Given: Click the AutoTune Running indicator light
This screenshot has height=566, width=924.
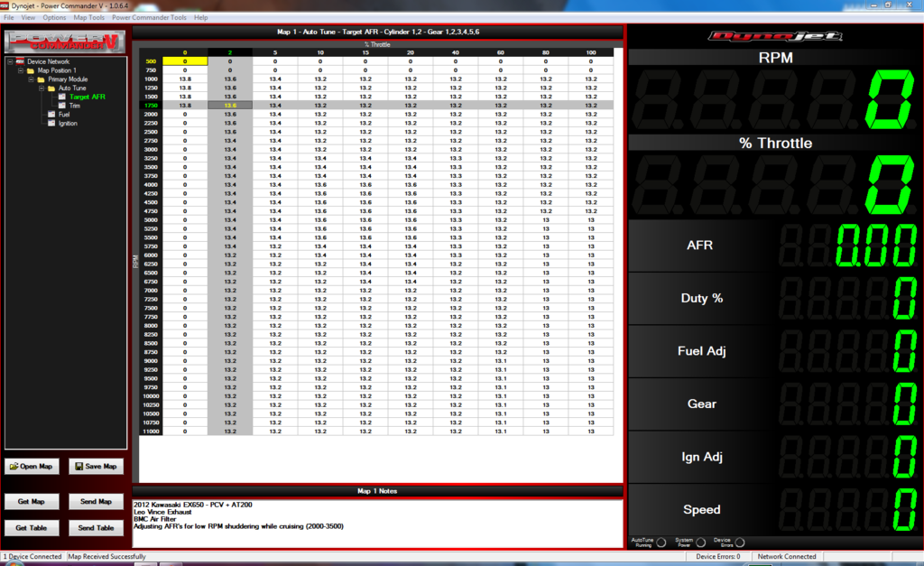Looking at the screenshot, I should coord(661,543).
